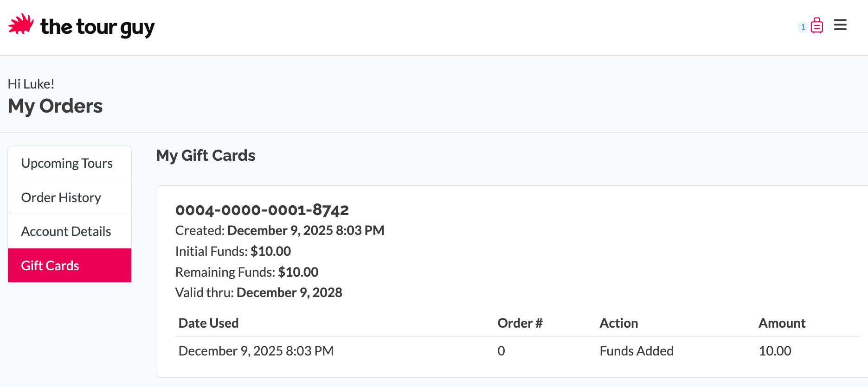Click the Amount column header

782,323
